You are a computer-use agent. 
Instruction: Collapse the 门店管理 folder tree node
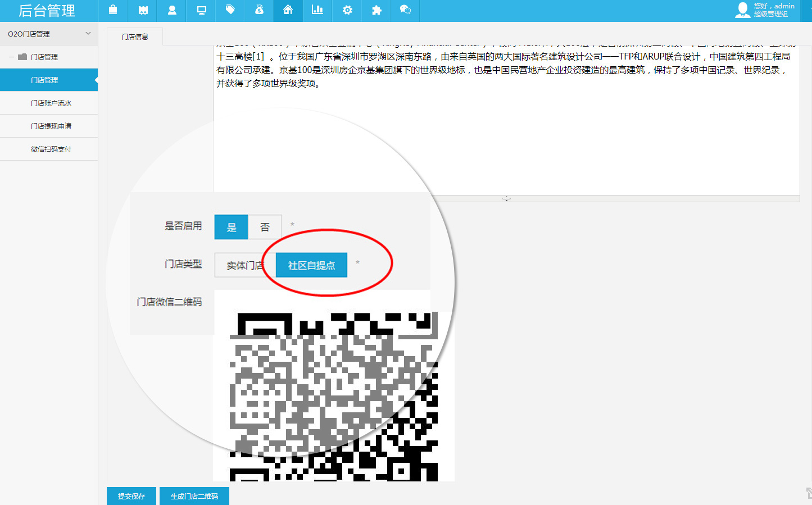point(11,57)
